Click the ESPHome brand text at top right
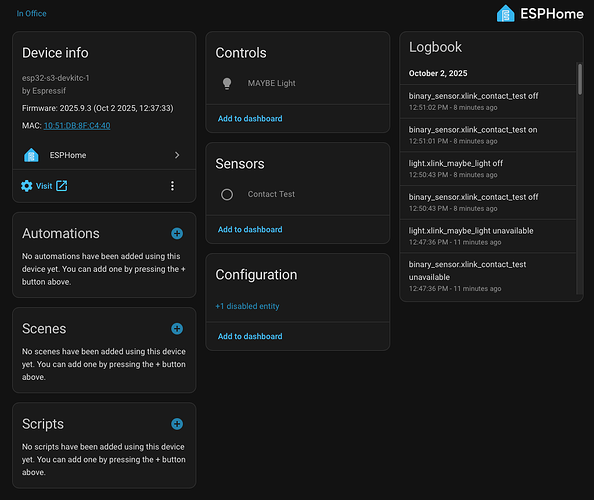Viewport: 594px width, 500px height. coord(552,14)
